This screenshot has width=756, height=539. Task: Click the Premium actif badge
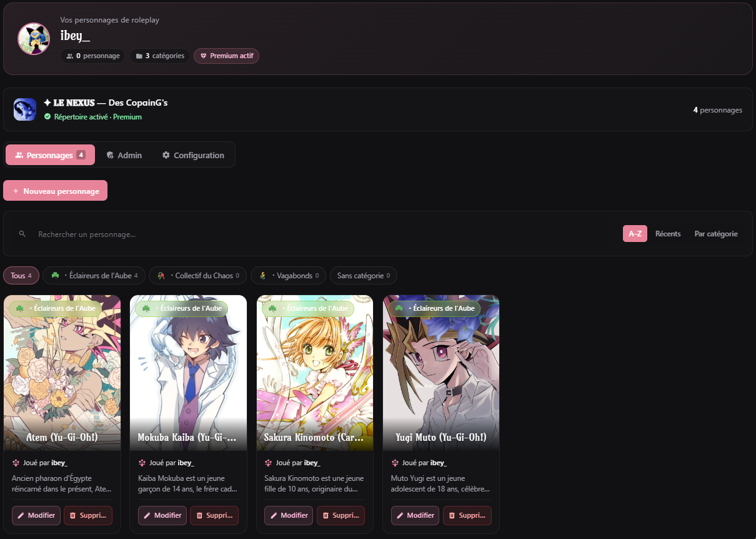point(226,56)
